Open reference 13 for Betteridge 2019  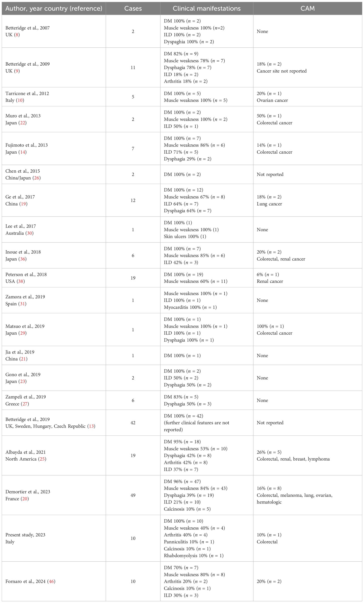(x=91, y=426)
